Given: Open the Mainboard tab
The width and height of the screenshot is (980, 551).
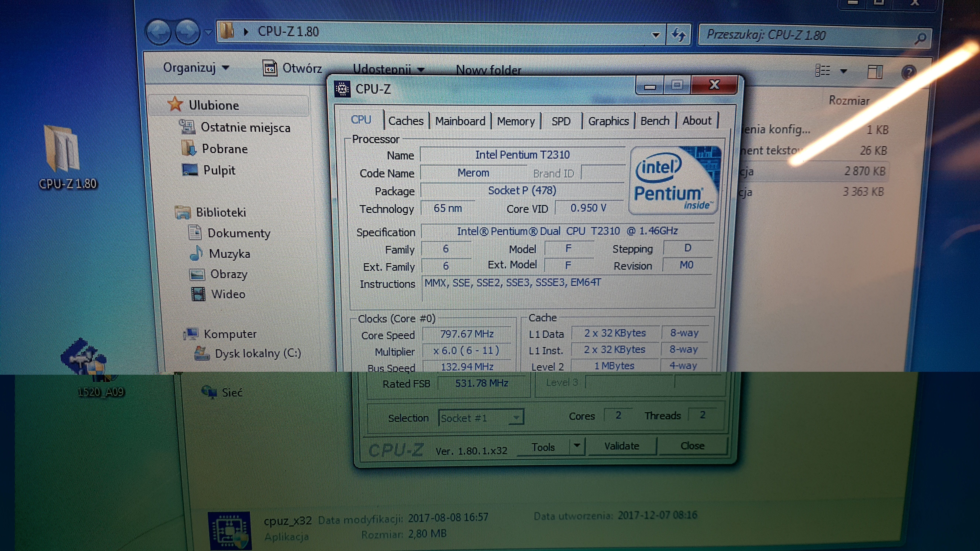Looking at the screenshot, I should (x=460, y=121).
